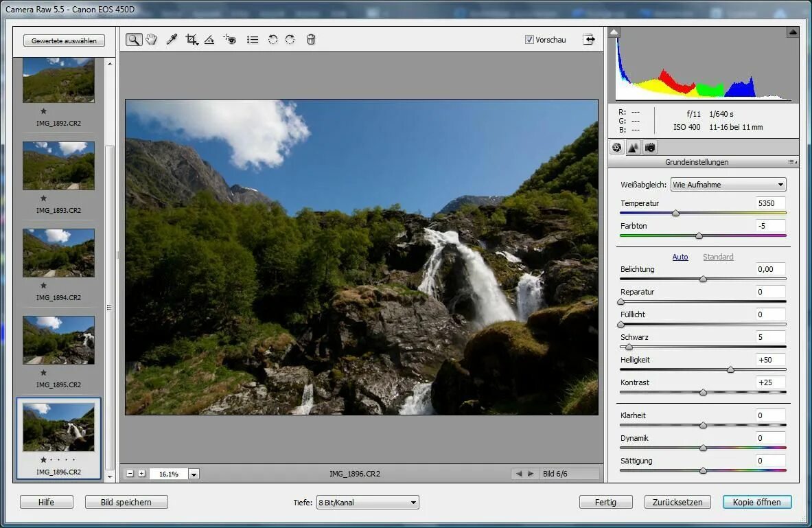This screenshot has width=812, height=528.
Task: Click the 'Bild 6/6' counter text
Action: click(555, 474)
